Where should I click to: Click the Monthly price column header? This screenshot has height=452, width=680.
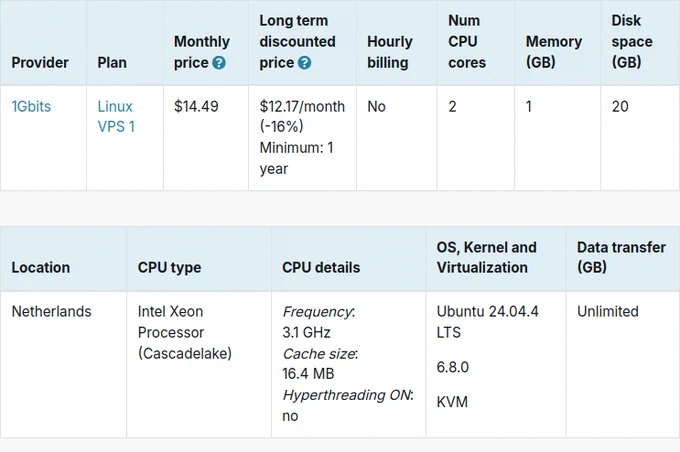coord(202,52)
